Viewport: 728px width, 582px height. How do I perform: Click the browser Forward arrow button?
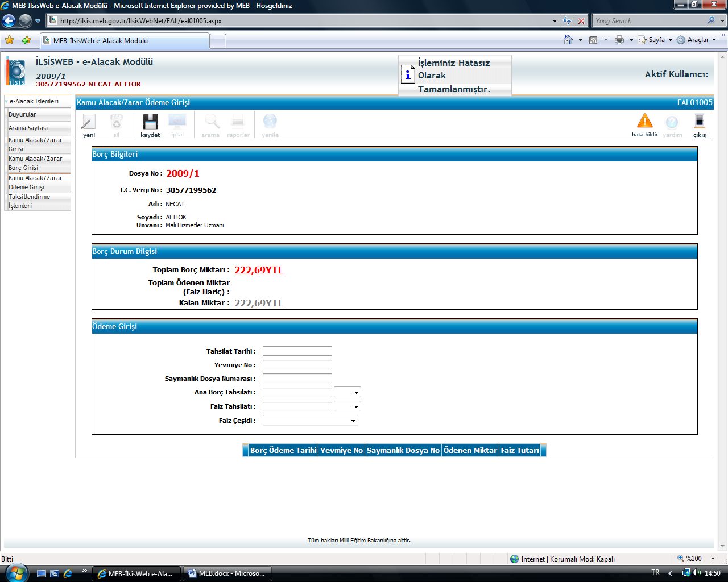[25, 21]
